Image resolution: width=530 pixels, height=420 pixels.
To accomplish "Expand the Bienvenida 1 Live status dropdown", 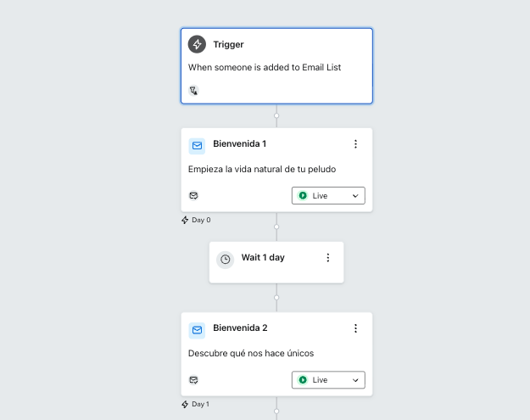I will 328,196.
